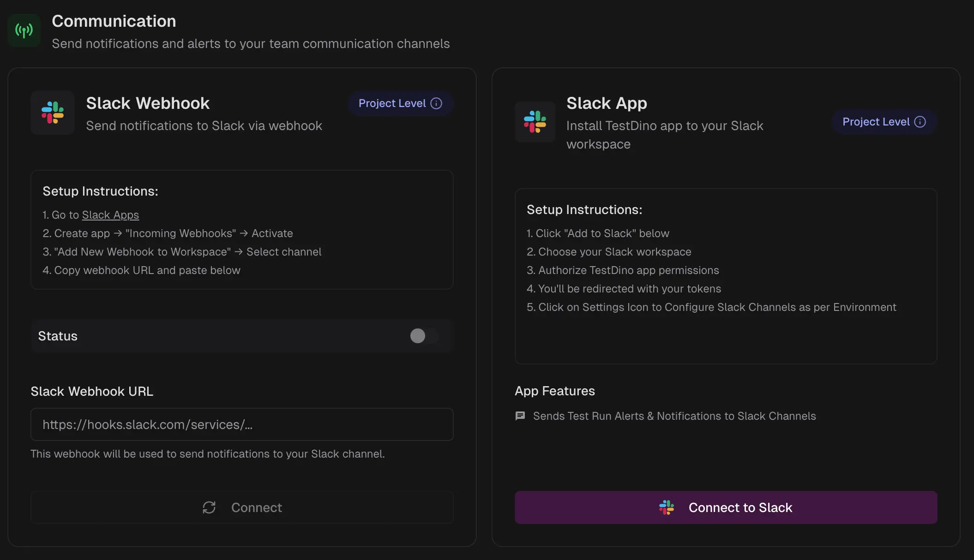Click the Project Level badge on Slack Webhook
The width and height of the screenshot is (974, 560).
pos(392,103)
